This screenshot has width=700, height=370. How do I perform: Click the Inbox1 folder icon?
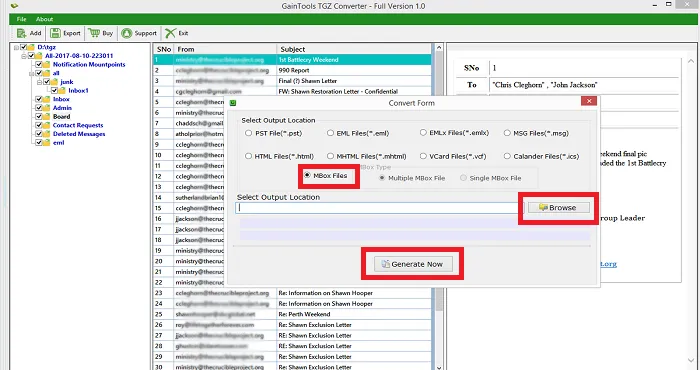click(62, 91)
